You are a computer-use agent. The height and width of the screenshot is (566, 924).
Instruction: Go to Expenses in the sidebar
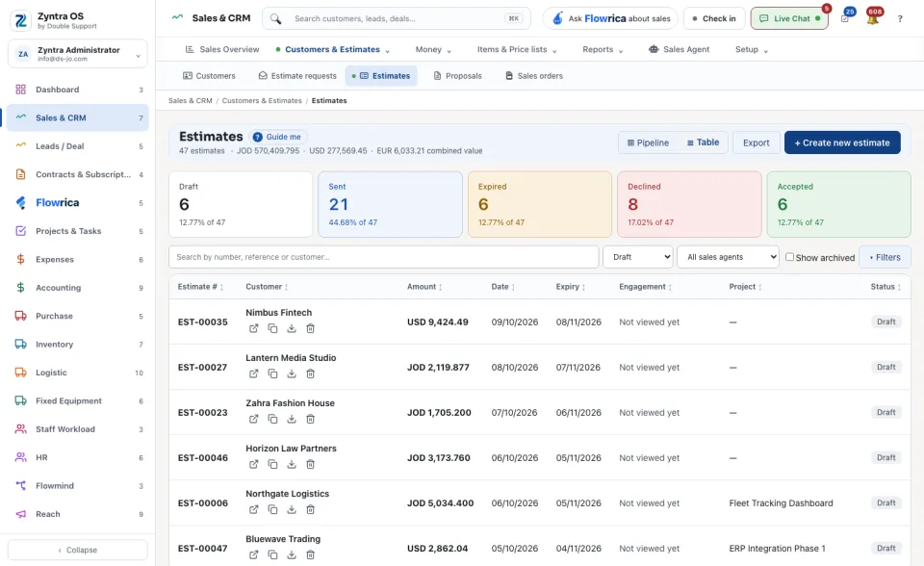click(78, 260)
